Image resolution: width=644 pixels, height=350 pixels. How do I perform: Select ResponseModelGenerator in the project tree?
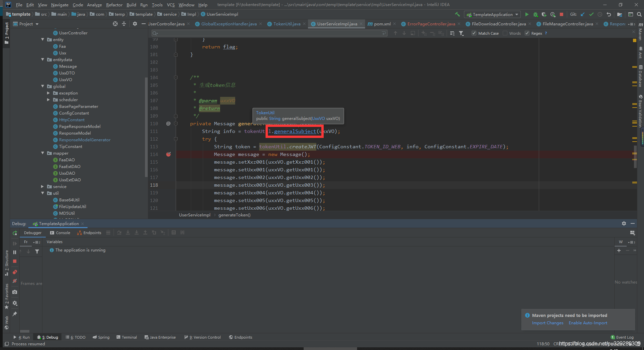pyautogui.click(x=85, y=140)
